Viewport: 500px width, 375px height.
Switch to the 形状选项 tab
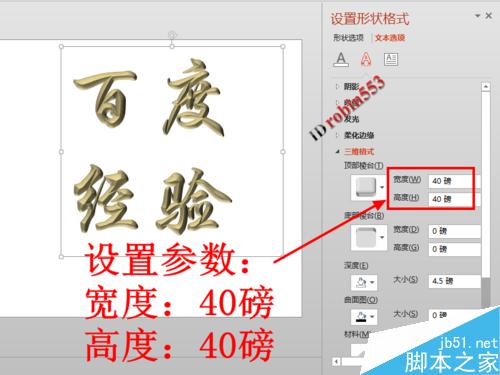348,38
